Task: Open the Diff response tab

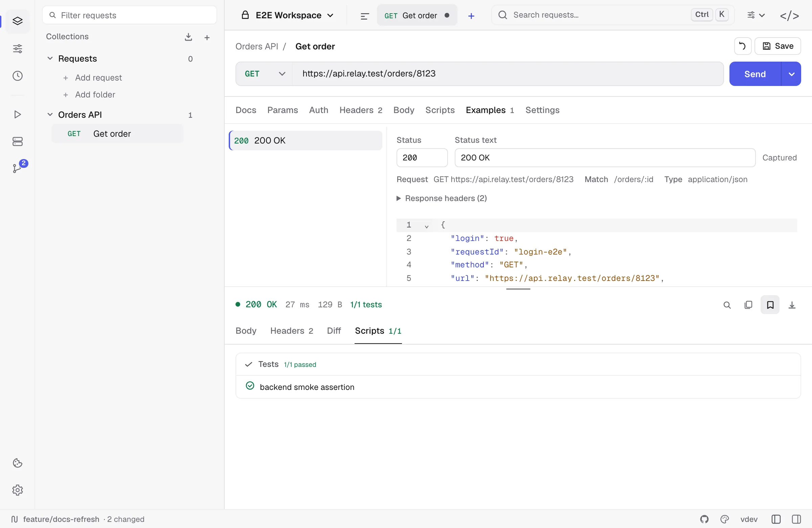Action: point(334,330)
